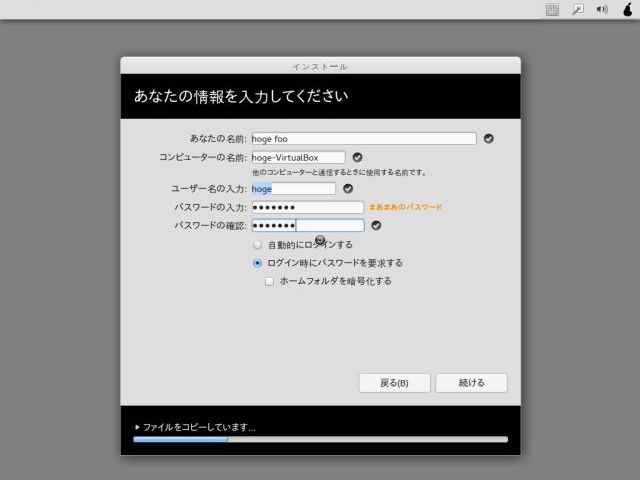Viewport: 640px width, 480px height.
Task: Open the network connection tray icon
Action: 577,9
